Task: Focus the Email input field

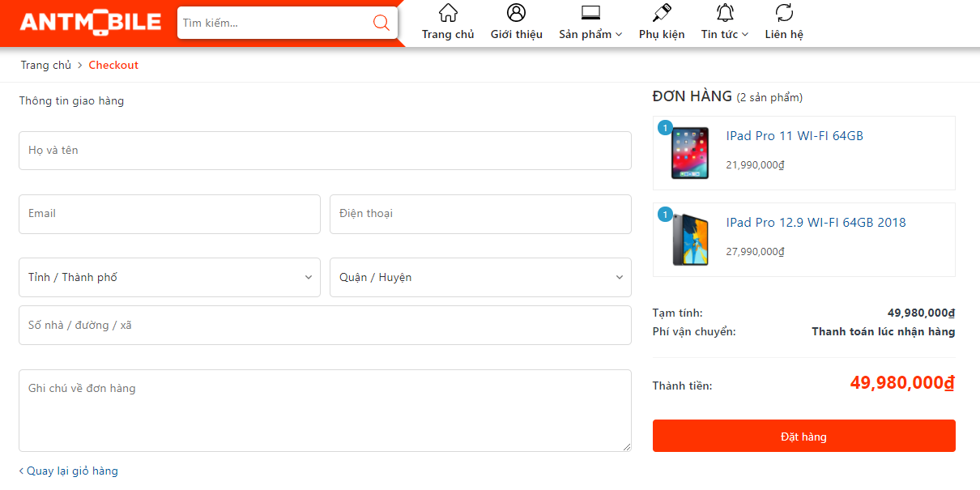Action: coord(169,214)
